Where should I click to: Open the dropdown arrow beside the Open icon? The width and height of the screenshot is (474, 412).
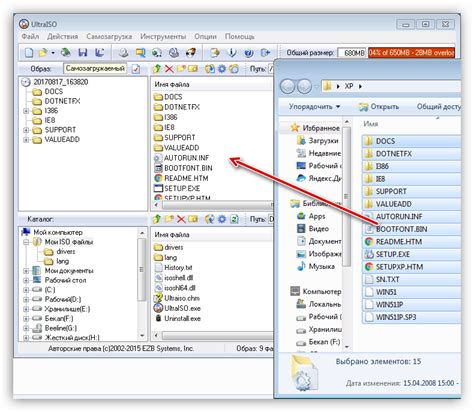53,53
